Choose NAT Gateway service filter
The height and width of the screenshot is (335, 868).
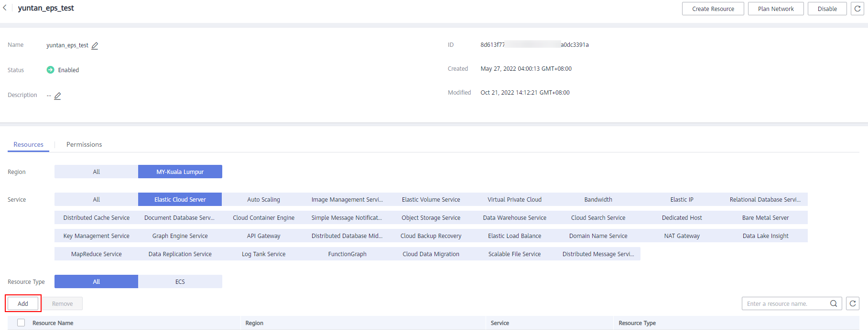[682, 236]
